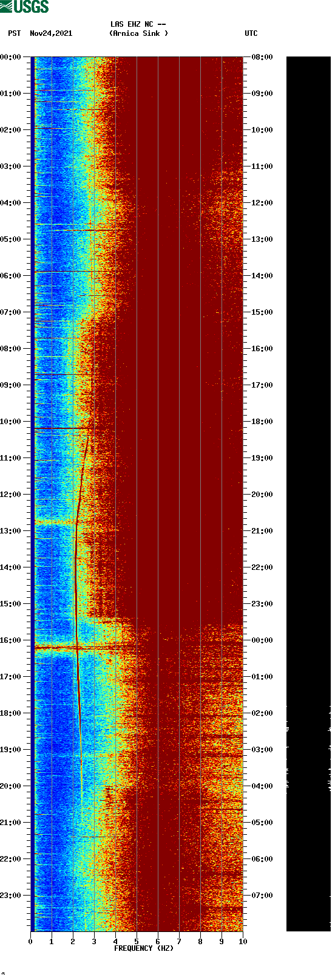Click the UTC '12:00' time tick label
This screenshot has height=980, width=335.
(x=262, y=203)
